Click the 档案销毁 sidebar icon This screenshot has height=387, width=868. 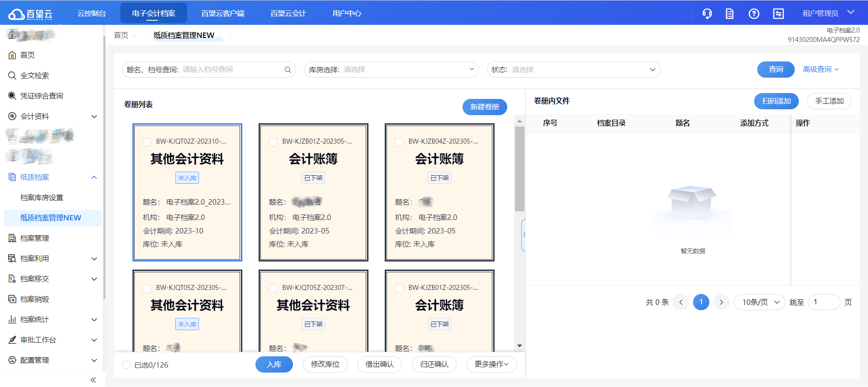pos(12,299)
